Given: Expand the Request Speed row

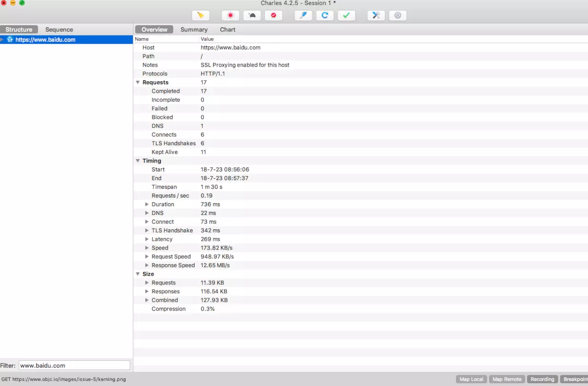Looking at the screenshot, I should pyautogui.click(x=147, y=257).
